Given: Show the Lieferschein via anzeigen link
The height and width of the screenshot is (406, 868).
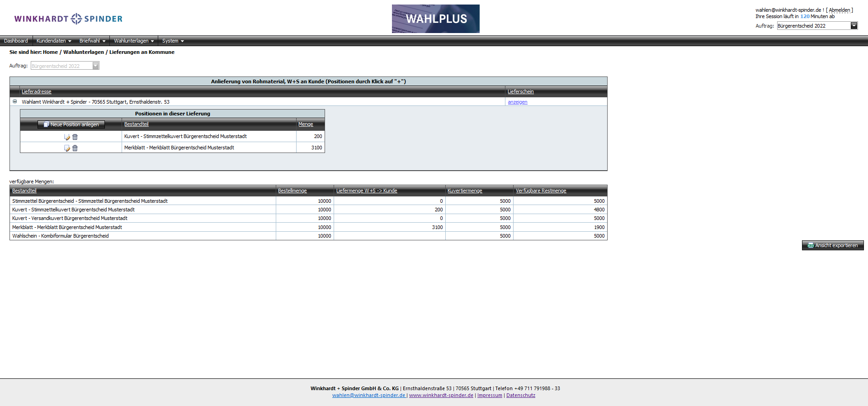Looking at the screenshot, I should [x=517, y=102].
